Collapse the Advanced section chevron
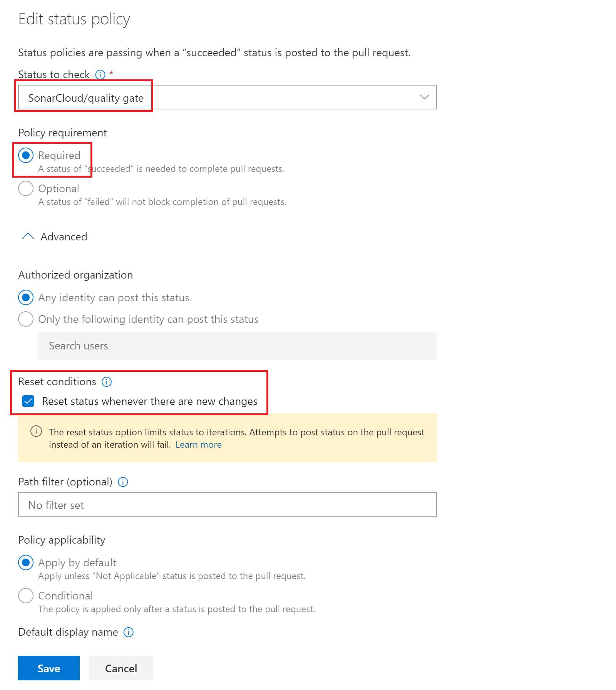 click(x=28, y=237)
